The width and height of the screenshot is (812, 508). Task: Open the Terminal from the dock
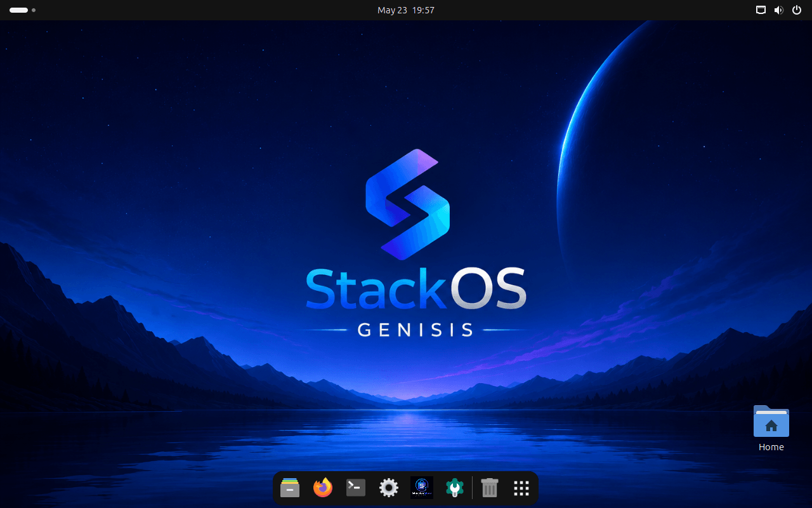tap(356, 488)
